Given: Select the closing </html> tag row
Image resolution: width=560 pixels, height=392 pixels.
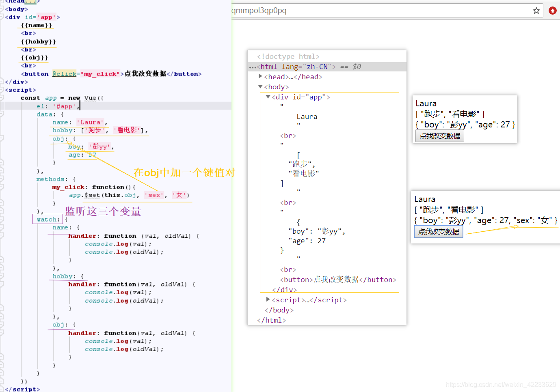Looking at the screenshot, I should point(272,320).
